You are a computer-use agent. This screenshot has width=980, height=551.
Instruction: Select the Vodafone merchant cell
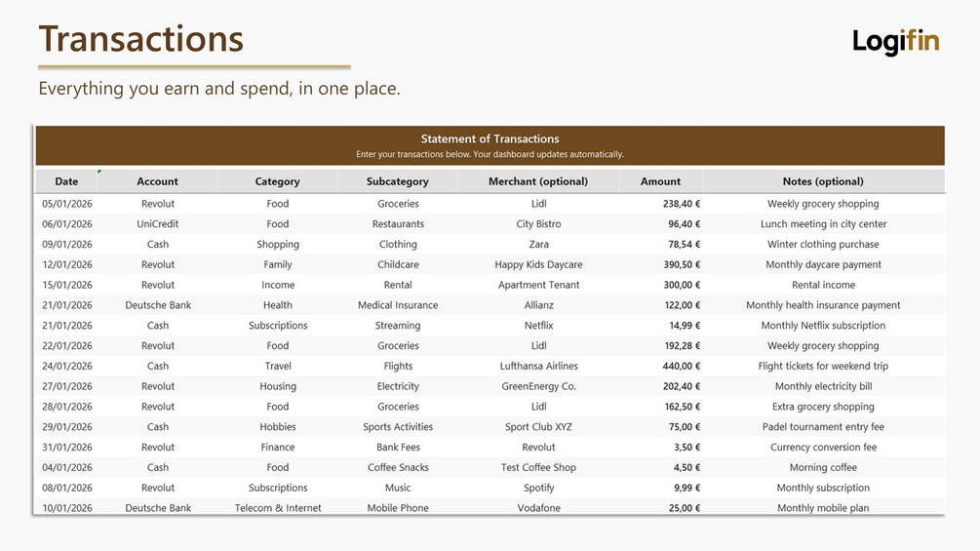tap(538, 507)
